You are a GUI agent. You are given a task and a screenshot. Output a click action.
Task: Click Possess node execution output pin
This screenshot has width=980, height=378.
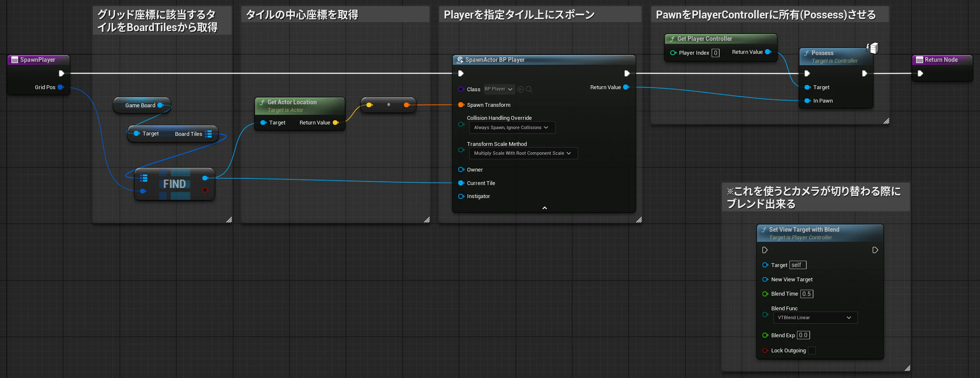[x=864, y=74]
